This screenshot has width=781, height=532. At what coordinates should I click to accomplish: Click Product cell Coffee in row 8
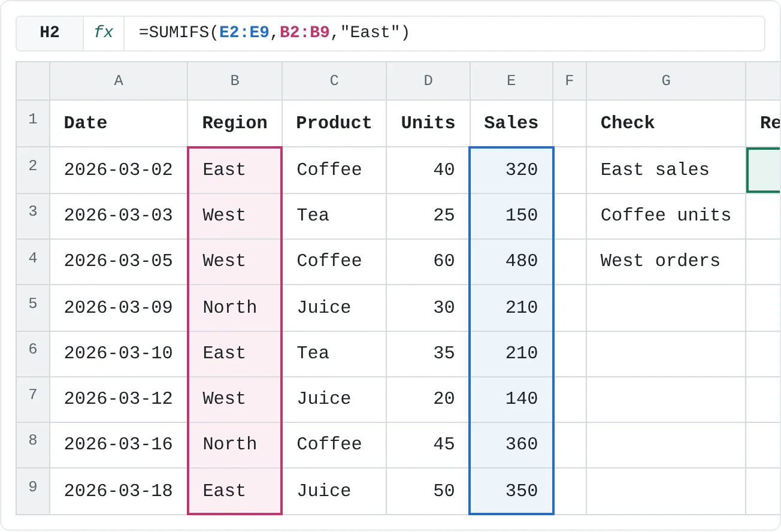334,445
